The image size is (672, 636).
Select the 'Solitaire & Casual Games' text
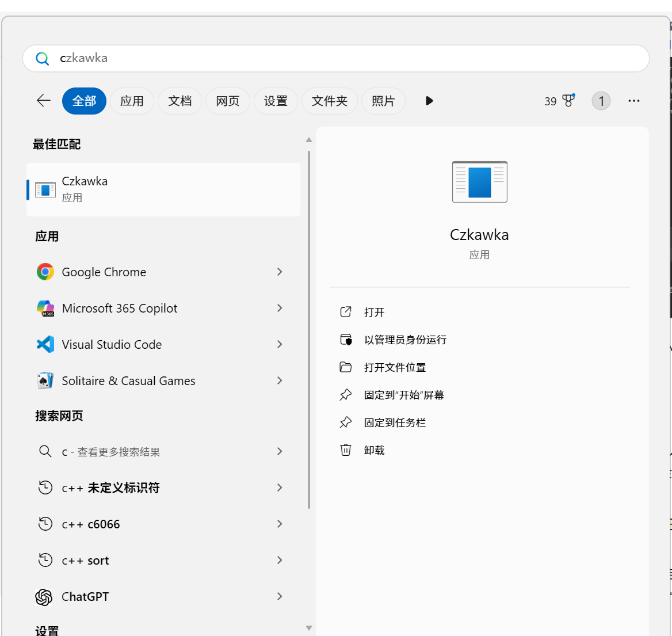pos(128,381)
